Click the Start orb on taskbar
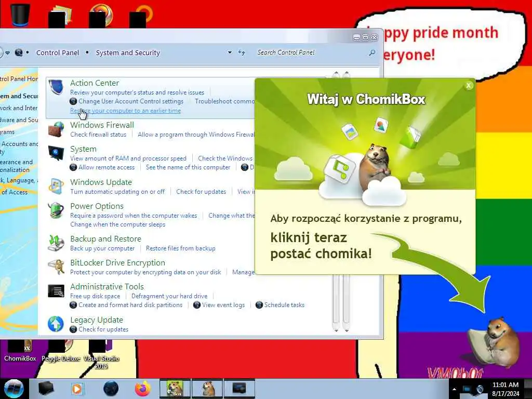The width and height of the screenshot is (532, 399). point(14,389)
